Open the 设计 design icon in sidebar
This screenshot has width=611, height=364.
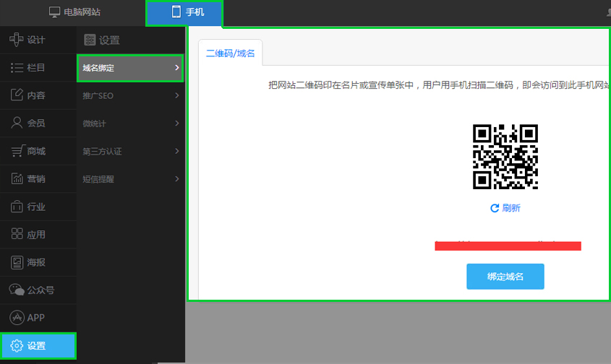click(x=17, y=39)
